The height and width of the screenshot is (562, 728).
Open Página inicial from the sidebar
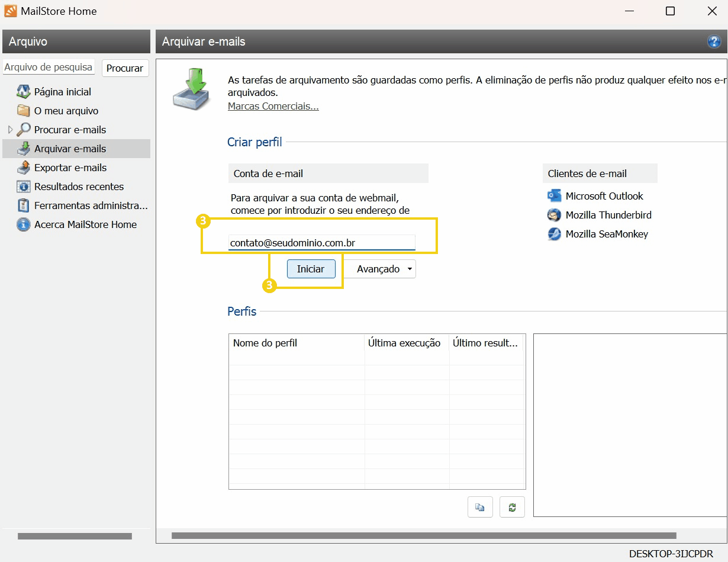[62, 92]
